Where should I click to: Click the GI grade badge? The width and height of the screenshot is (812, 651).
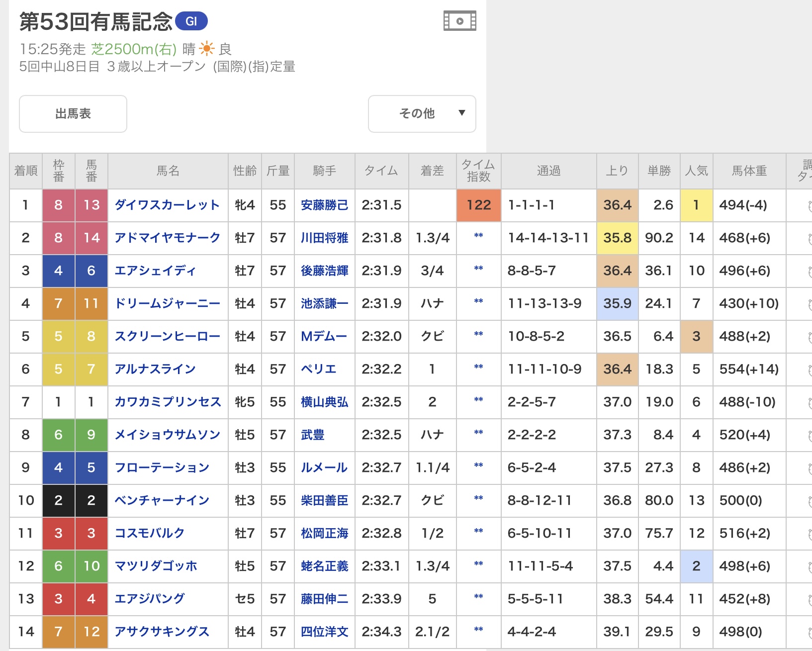tap(191, 21)
